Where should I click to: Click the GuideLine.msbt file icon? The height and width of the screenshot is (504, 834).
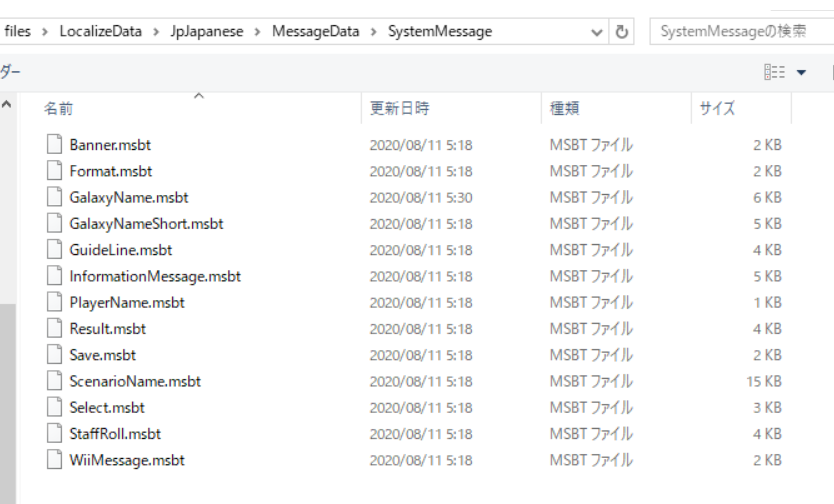coord(54,250)
